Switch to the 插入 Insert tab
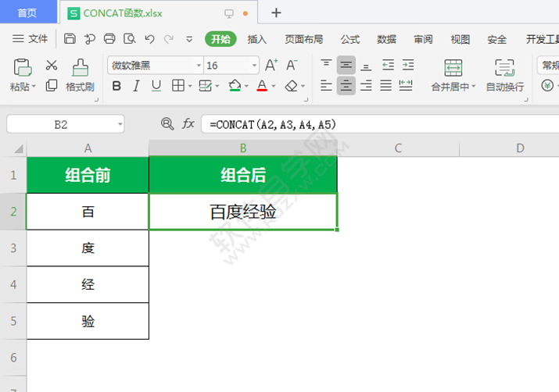Image resolution: width=559 pixels, height=392 pixels. pyautogui.click(x=257, y=39)
